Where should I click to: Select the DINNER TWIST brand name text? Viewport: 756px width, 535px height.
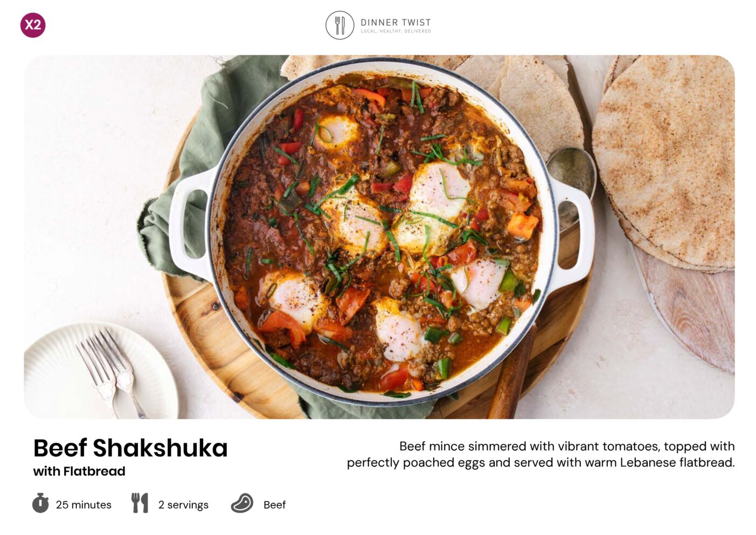tap(396, 22)
